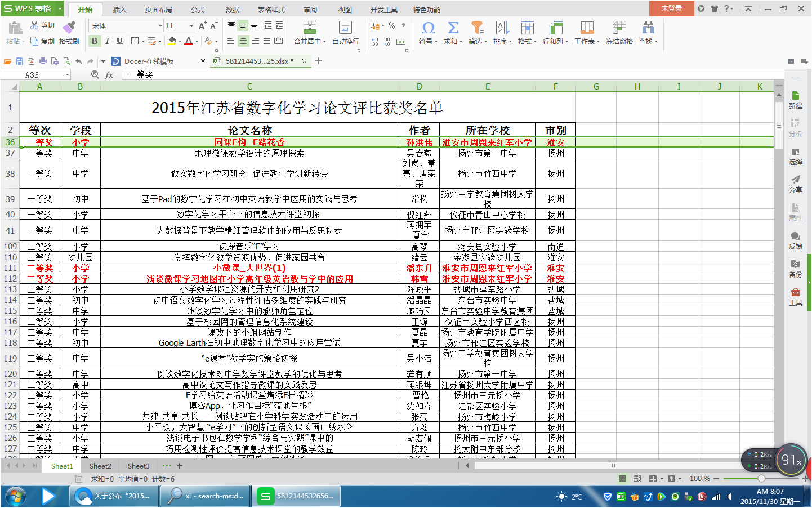812x508 pixels.
Task: Switch to the 页面布局 ribbon tab
Action: [x=158, y=10]
